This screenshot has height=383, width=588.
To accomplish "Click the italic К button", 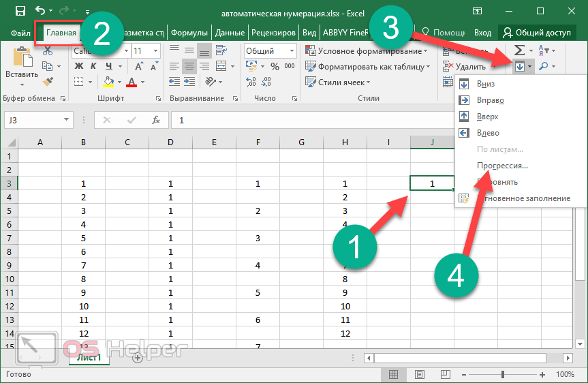I will pyautogui.click(x=93, y=66).
